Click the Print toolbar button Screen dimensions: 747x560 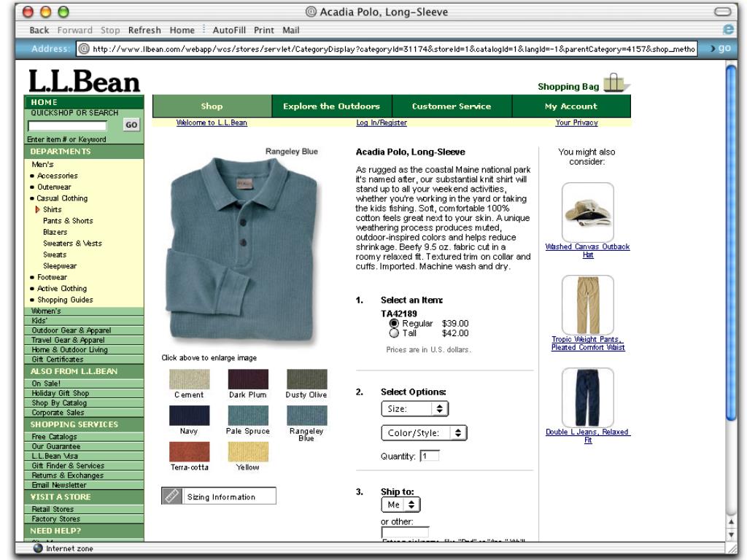point(264,30)
